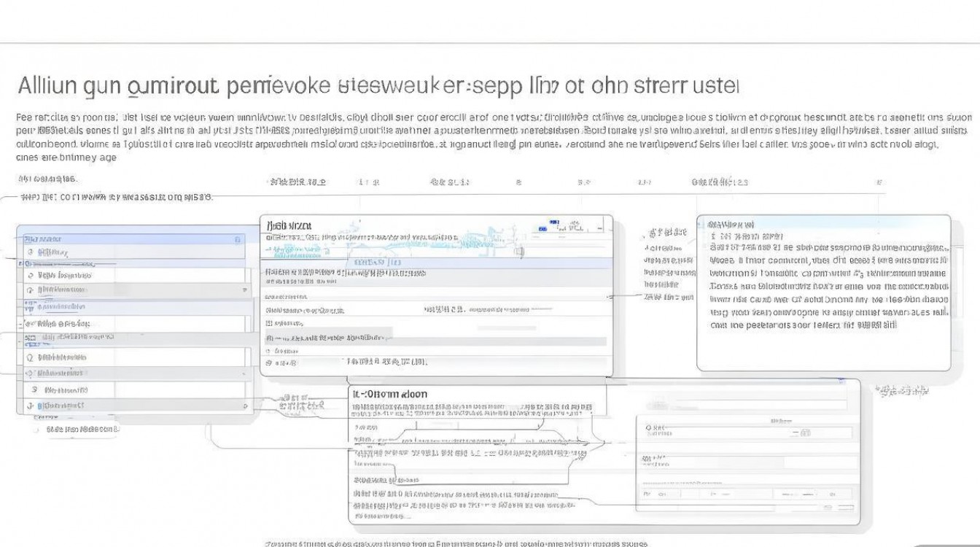Toggle the checkbox below the left list panel
This screenshot has height=547, width=980.
point(36,430)
